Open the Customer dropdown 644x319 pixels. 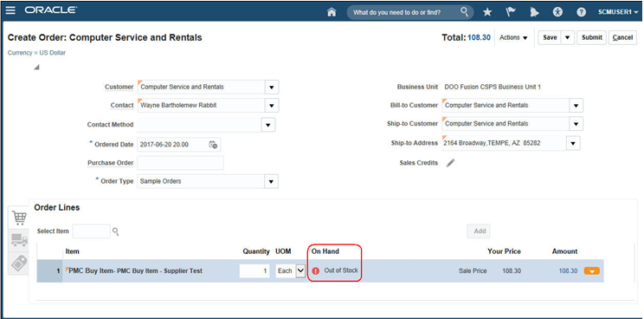(272, 88)
